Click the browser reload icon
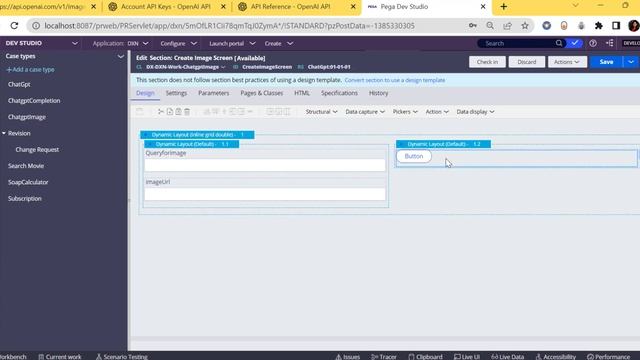The width and height of the screenshot is (640, 360). (14, 26)
